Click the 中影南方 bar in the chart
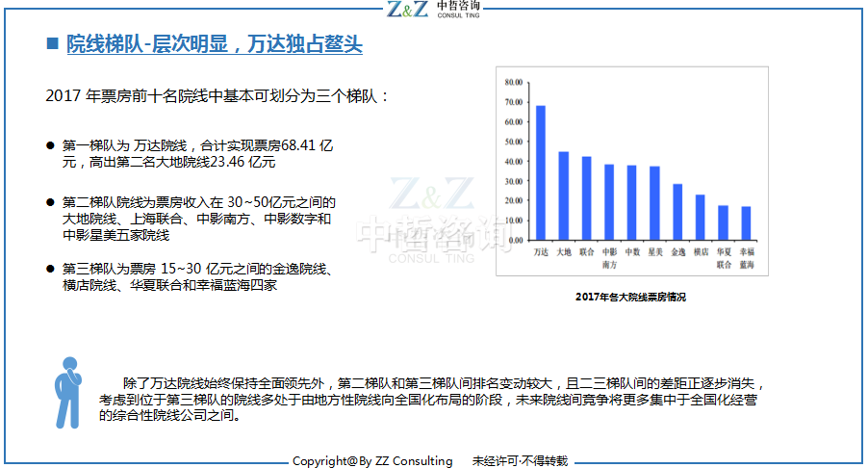 (x=609, y=202)
